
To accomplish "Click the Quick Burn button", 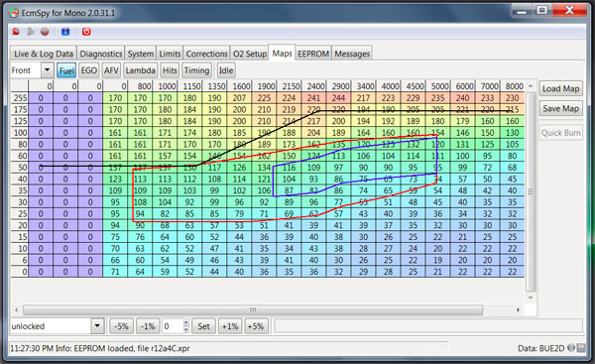I will [560, 133].
